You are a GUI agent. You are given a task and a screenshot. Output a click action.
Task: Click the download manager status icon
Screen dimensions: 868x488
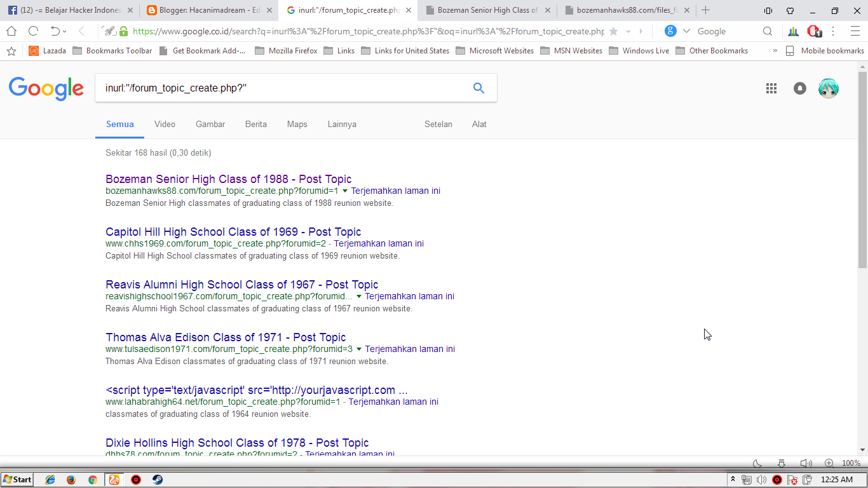point(782,463)
